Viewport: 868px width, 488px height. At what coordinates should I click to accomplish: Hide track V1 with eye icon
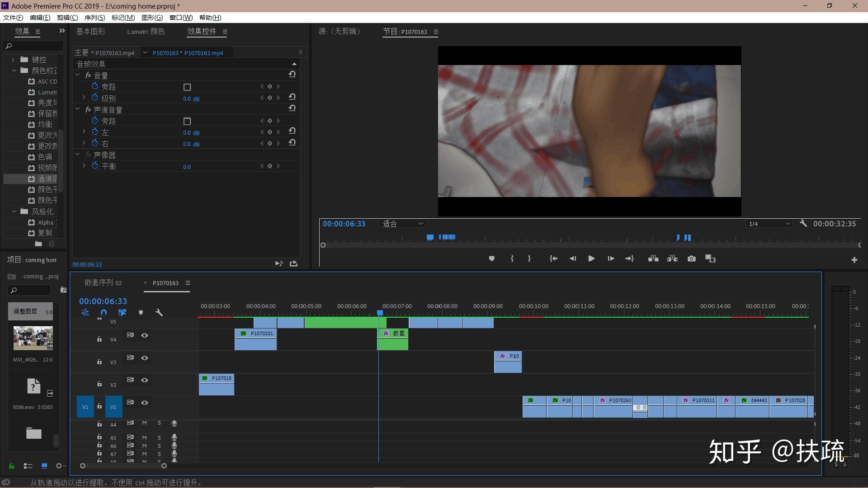coord(145,403)
